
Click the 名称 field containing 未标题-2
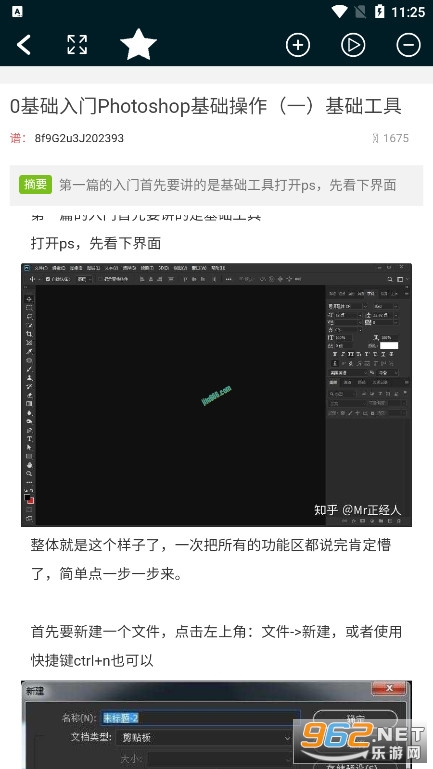coord(201,718)
